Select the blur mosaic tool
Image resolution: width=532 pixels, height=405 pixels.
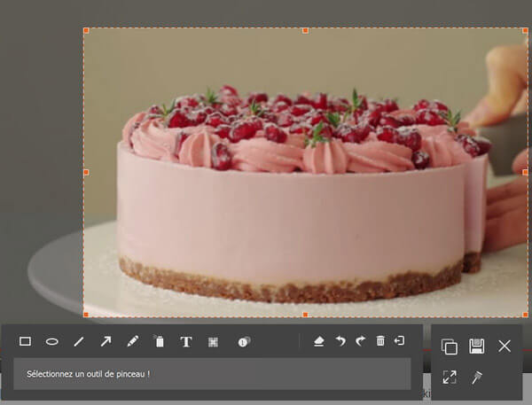click(213, 341)
